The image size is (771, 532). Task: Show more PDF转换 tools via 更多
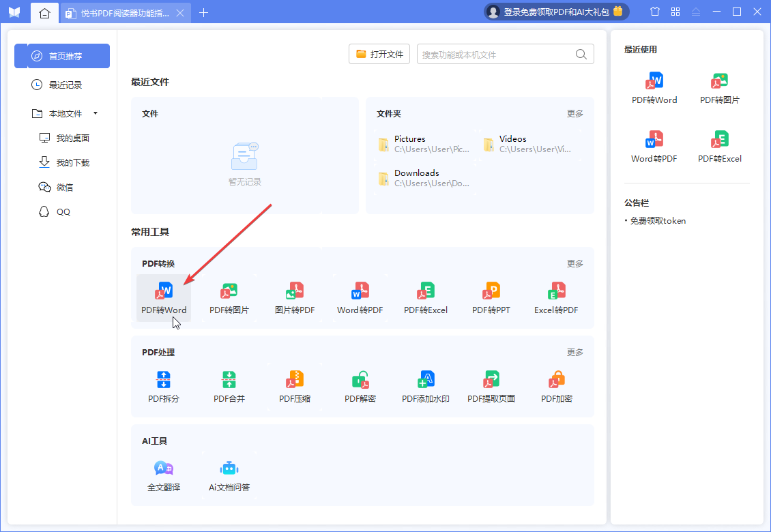(x=575, y=263)
